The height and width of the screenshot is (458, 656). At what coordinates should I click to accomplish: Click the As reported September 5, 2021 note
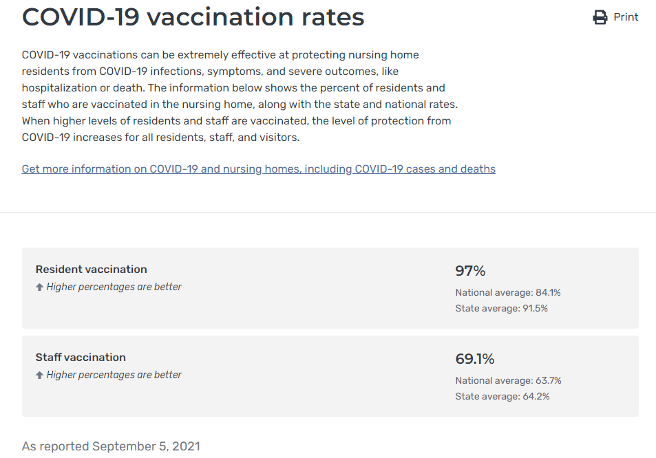point(111,446)
